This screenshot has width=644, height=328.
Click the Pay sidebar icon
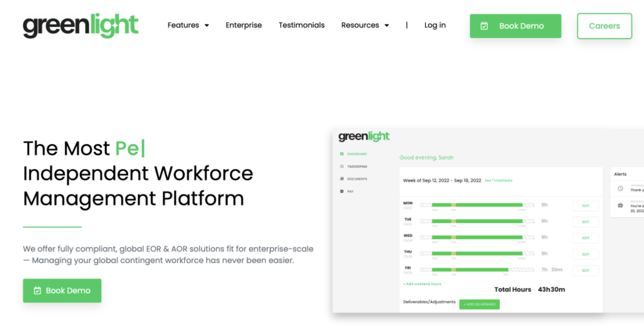[342, 192]
